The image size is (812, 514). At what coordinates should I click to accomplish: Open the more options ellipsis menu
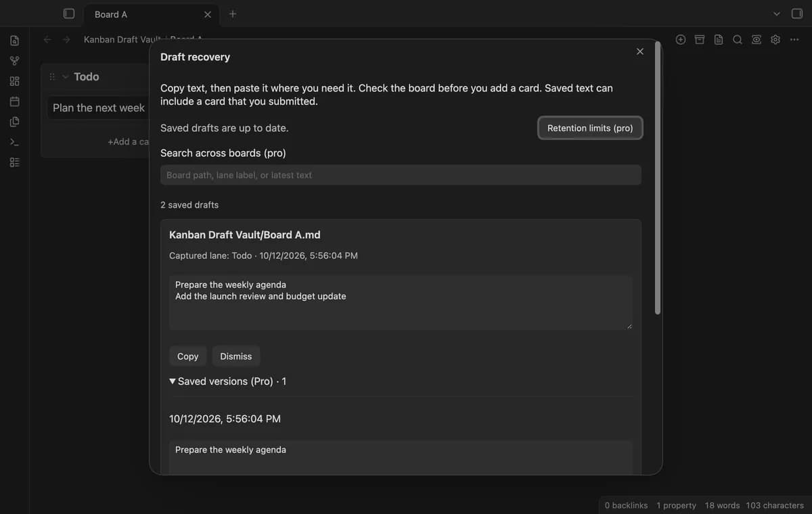pyautogui.click(x=794, y=40)
